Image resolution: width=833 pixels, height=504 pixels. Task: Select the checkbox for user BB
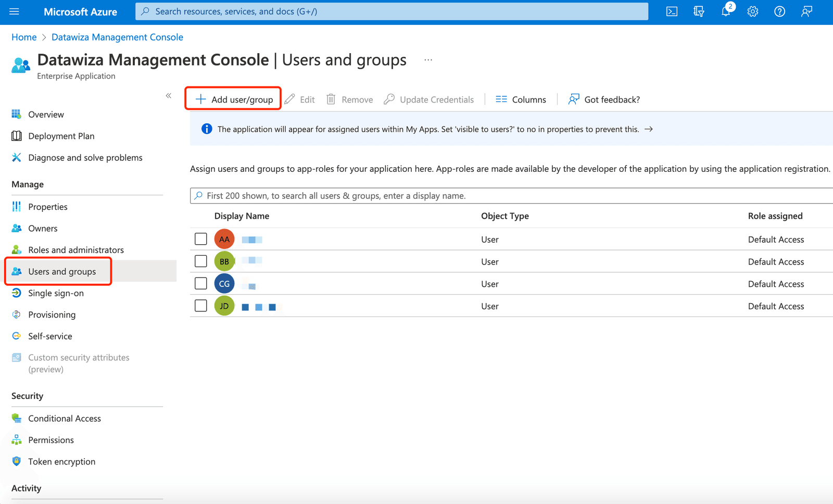point(201,261)
